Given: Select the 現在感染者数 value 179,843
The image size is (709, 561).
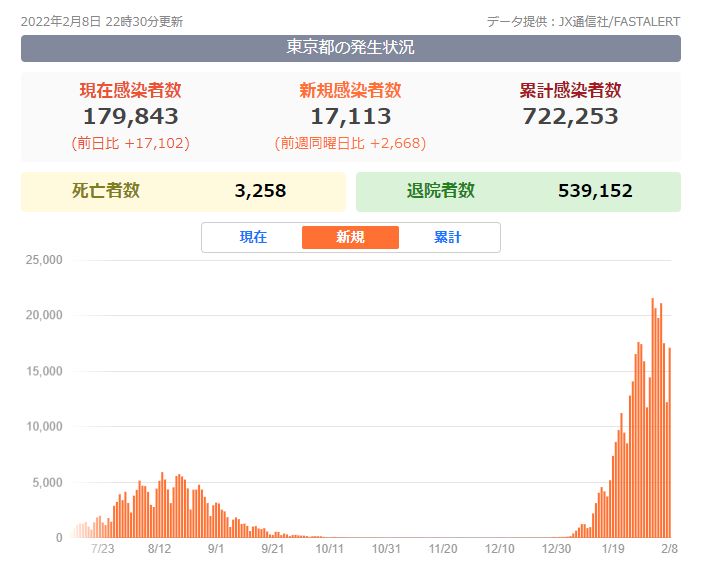Looking at the screenshot, I should point(131,116).
